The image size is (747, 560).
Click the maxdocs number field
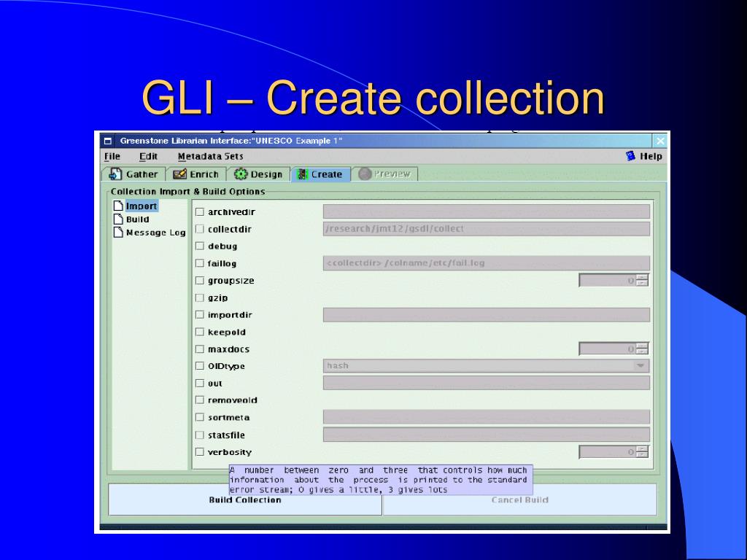[608, 349]
